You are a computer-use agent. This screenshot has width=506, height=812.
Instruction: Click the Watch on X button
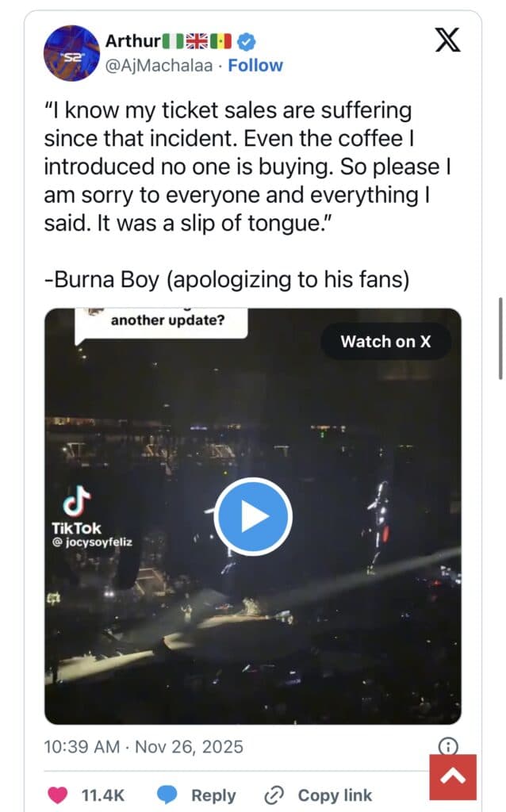click(385, 342)
